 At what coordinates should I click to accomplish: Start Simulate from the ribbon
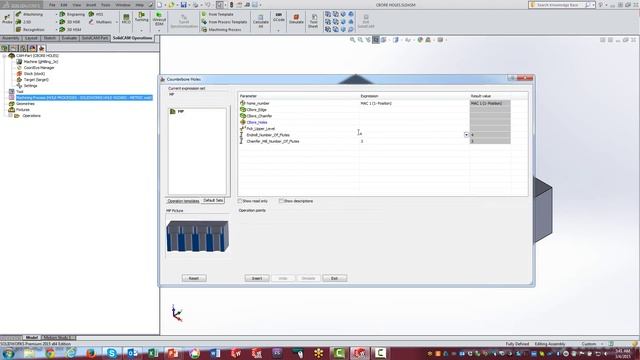pos(296,19)
